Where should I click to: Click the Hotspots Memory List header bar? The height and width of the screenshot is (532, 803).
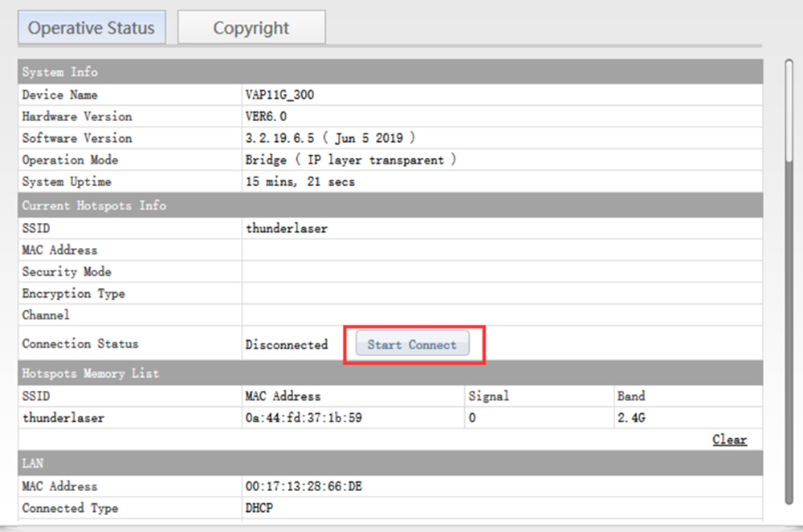tap(89, 373)
